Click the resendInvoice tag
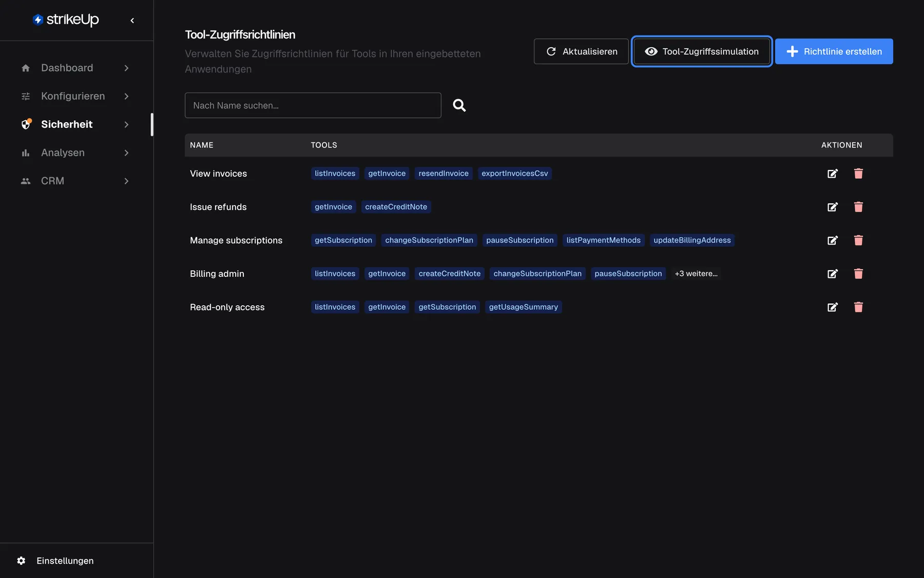Viewport: 924px width, 578px height. tap(444, 174)
